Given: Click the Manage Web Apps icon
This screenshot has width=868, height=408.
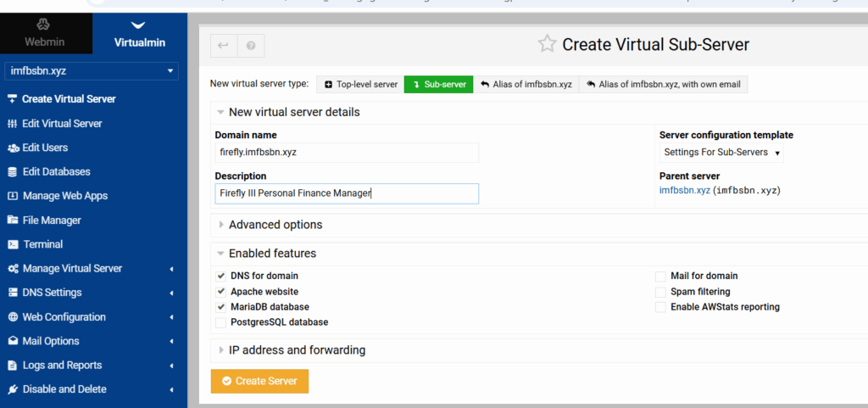Looking at the screenshot, I should [x=13, y=196].
